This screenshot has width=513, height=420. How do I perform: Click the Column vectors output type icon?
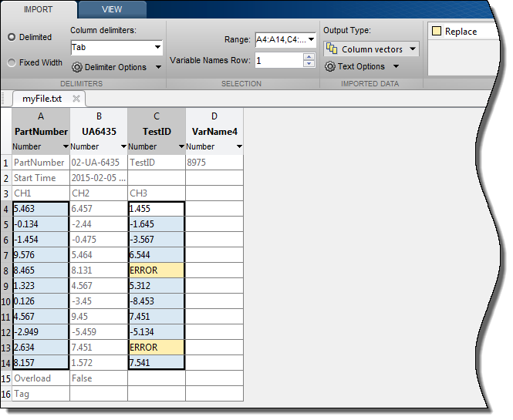click(x=332, y=49)
